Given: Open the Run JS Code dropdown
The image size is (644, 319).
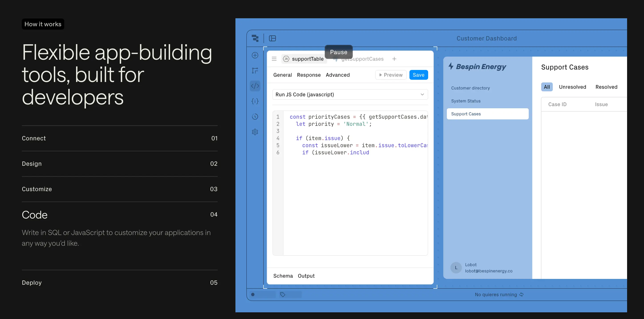Looking at the screenshot, I should [350, 95].
